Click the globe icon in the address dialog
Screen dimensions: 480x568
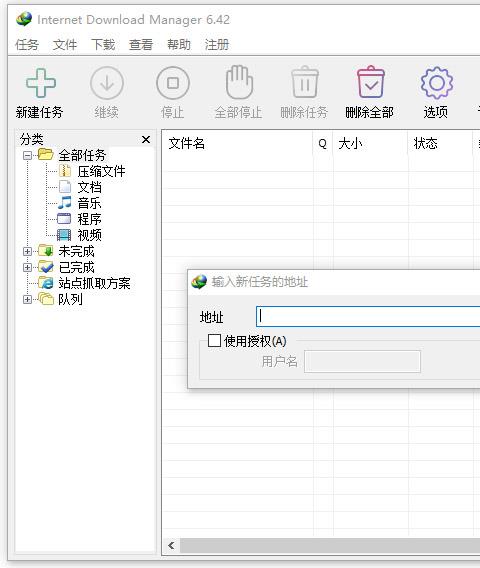[199, 281]
